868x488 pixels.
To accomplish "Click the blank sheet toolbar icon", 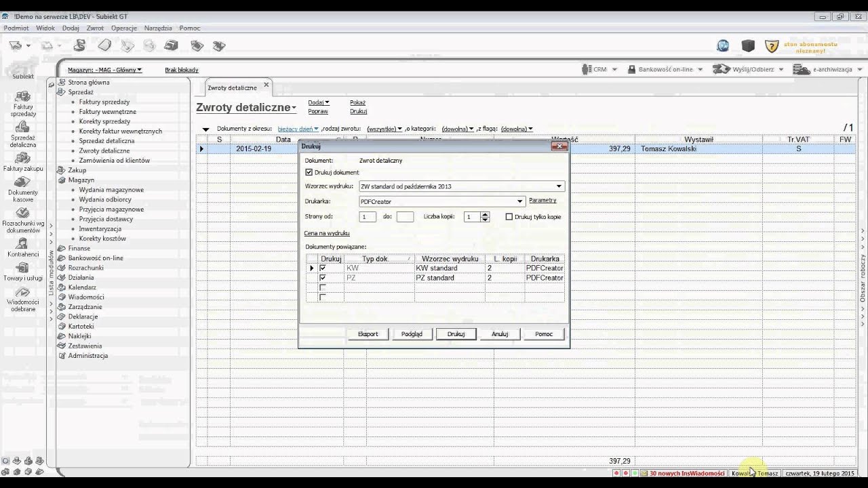I will click(x=104, y=45).
